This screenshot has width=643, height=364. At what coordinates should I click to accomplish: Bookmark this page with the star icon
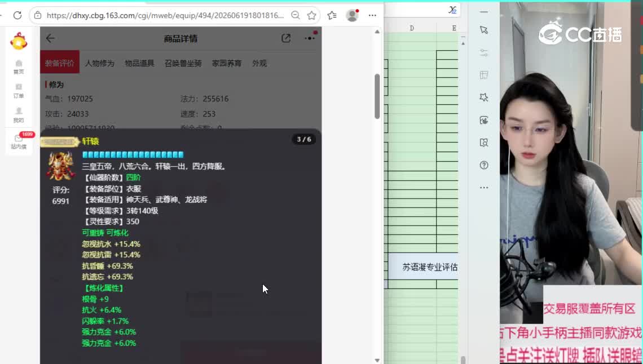(x=312, y=16)
